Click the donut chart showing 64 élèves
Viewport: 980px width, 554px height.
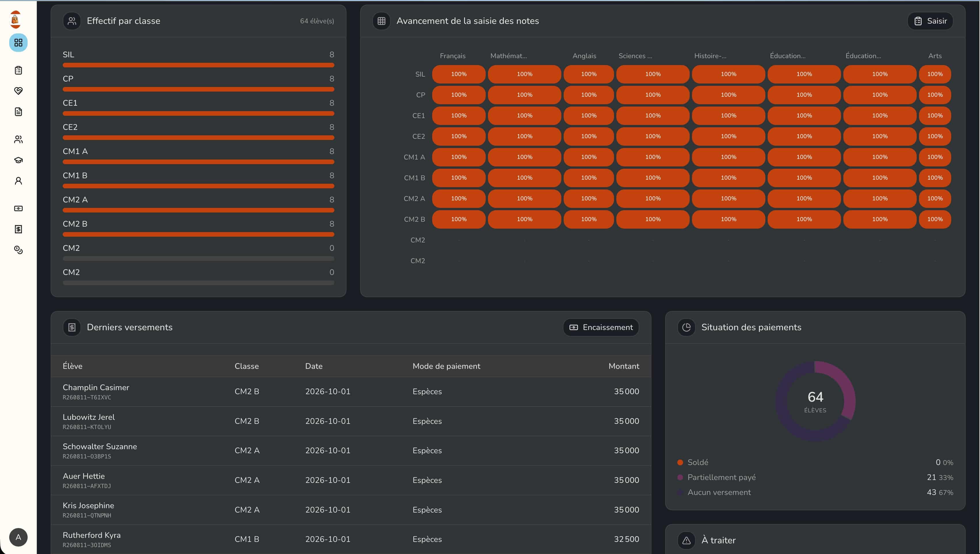click(x=815, y=401)
